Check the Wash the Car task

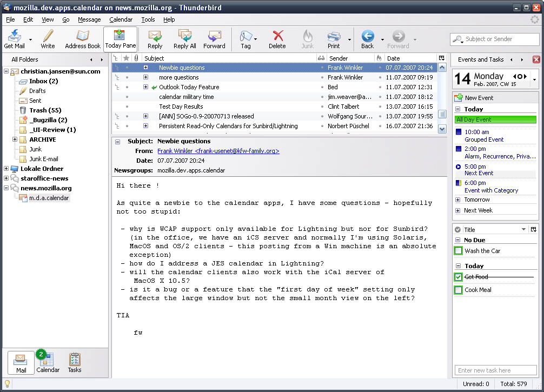[x=459, y=251]
